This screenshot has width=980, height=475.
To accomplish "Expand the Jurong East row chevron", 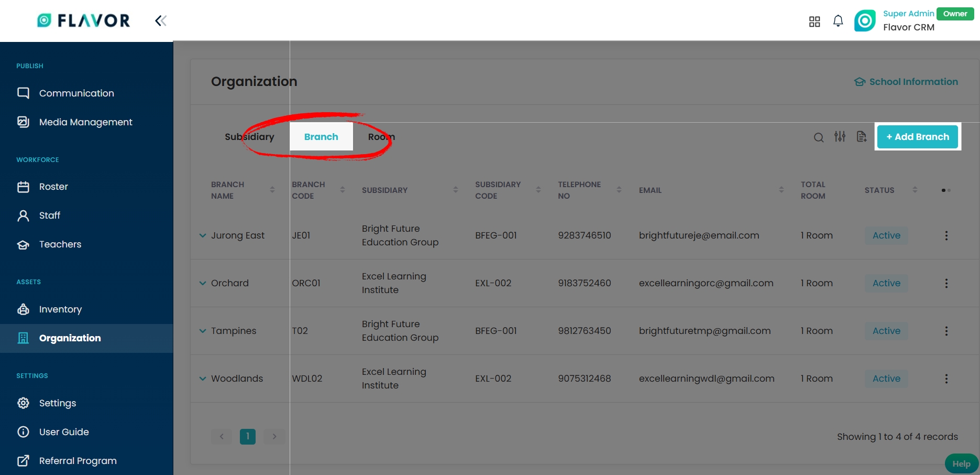I will (x=203, y=236).
